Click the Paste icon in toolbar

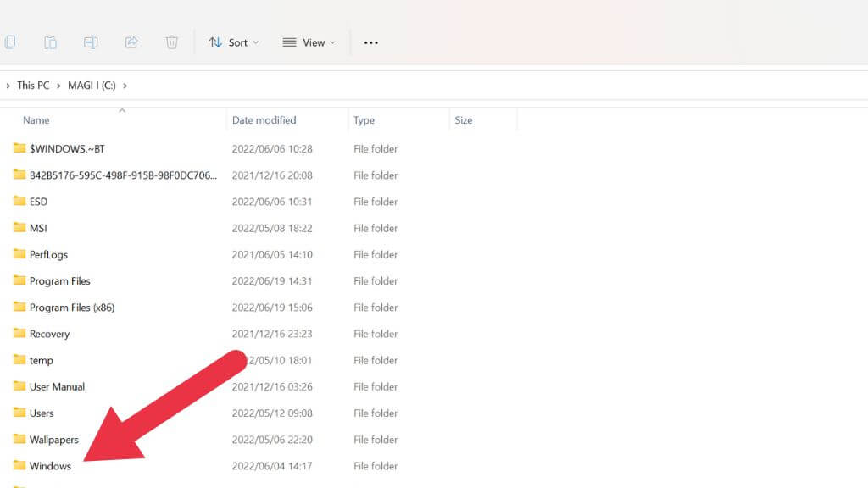pos(50,42)
